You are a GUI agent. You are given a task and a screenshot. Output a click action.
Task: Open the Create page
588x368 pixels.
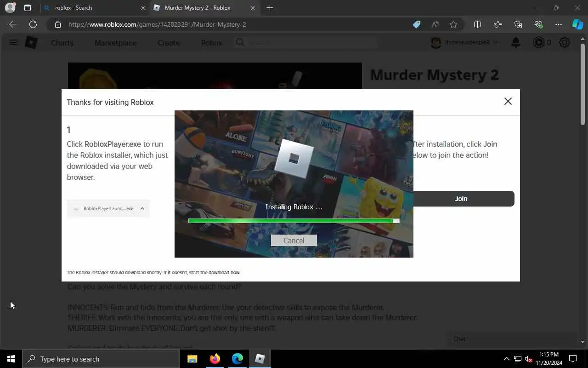(169, 43)
